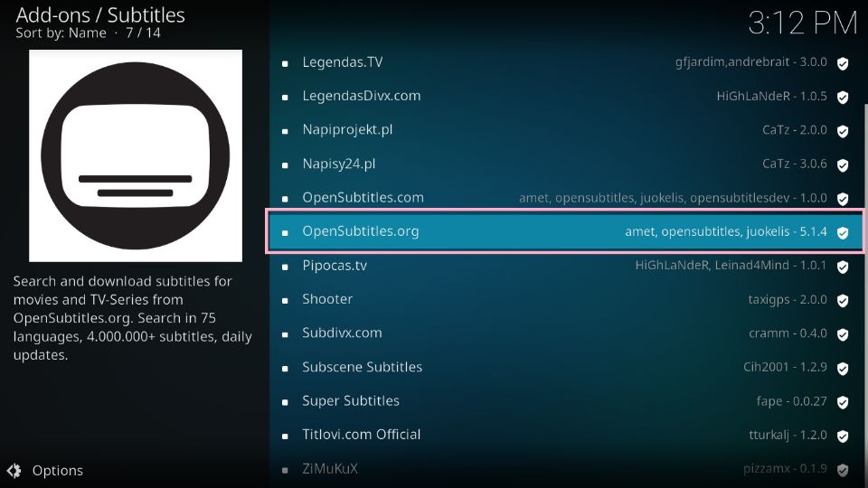Select the Legendas.TV add-on
The height and width of the screenshot is (488, 868).
point(566,62)
